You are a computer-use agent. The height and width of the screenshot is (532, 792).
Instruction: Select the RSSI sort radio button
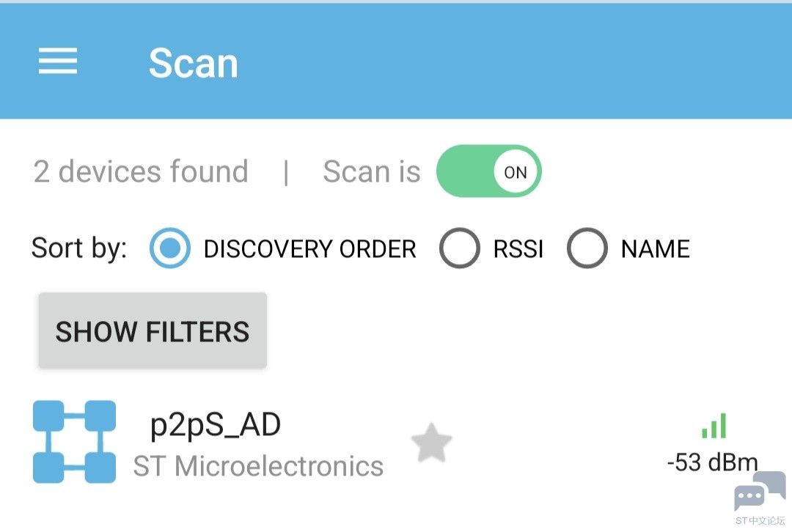click(459, 248)
